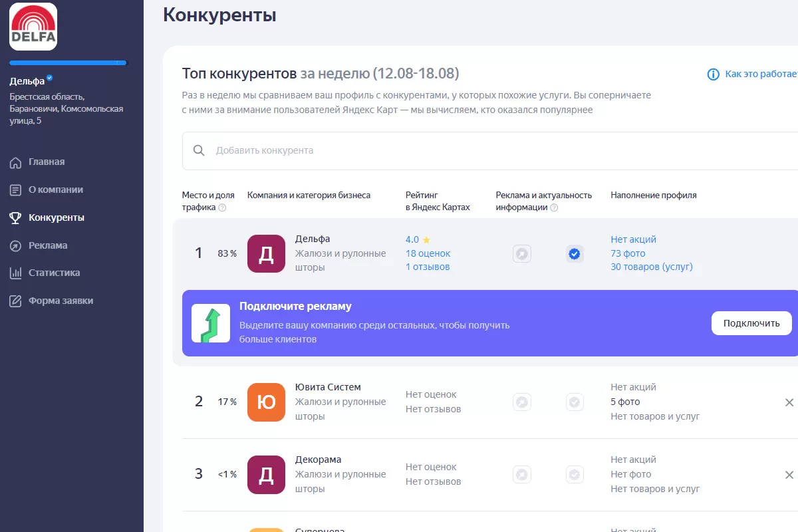This screenshot has width=798, height=532.
Task: Remove Декорама with the X button
Action: click(789, 475)
